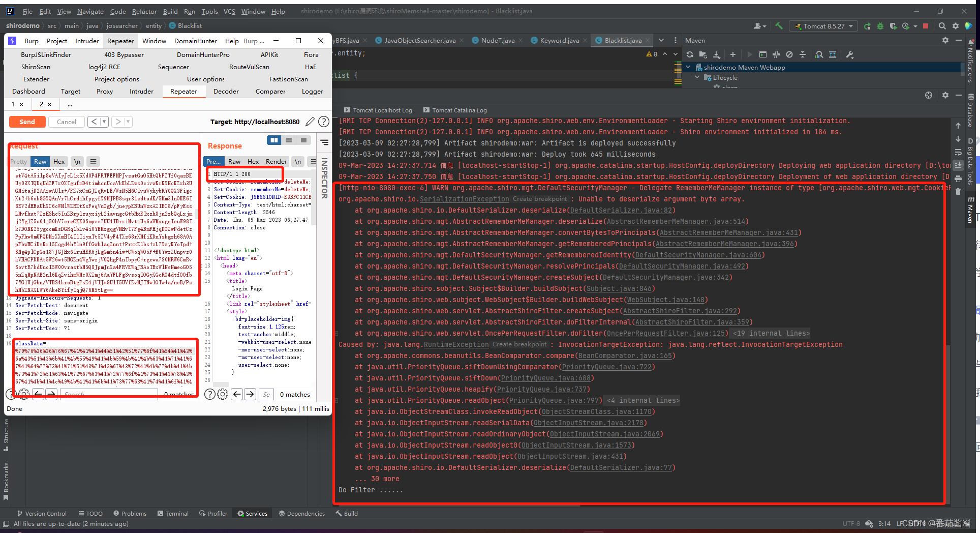Open response search settings gear in Burp

223,394
